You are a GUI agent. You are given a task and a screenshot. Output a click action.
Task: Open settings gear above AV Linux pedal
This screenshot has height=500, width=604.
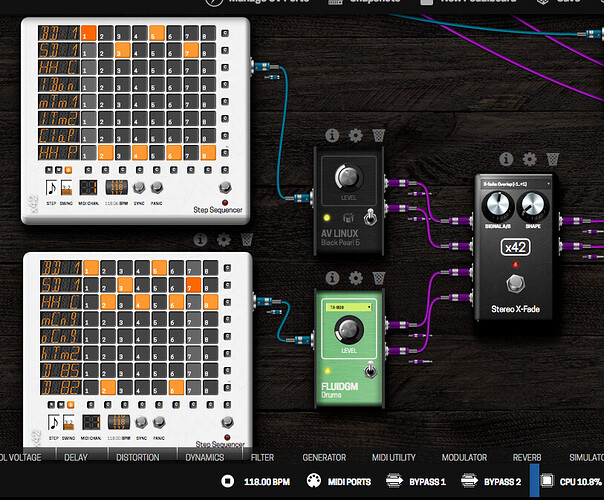pyautogui.click(x=355, y=135)
